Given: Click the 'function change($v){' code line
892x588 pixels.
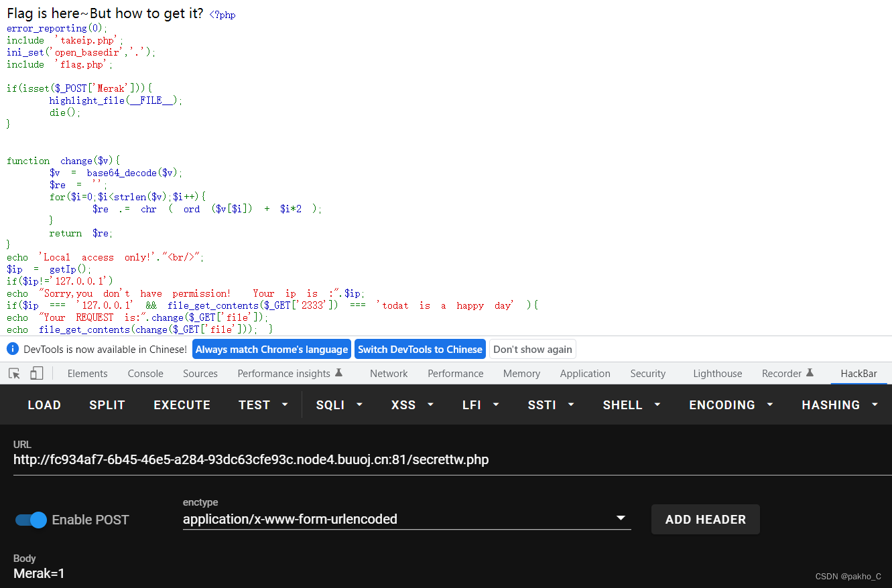Looking at the screenshot, I should (x=63, y=161).
